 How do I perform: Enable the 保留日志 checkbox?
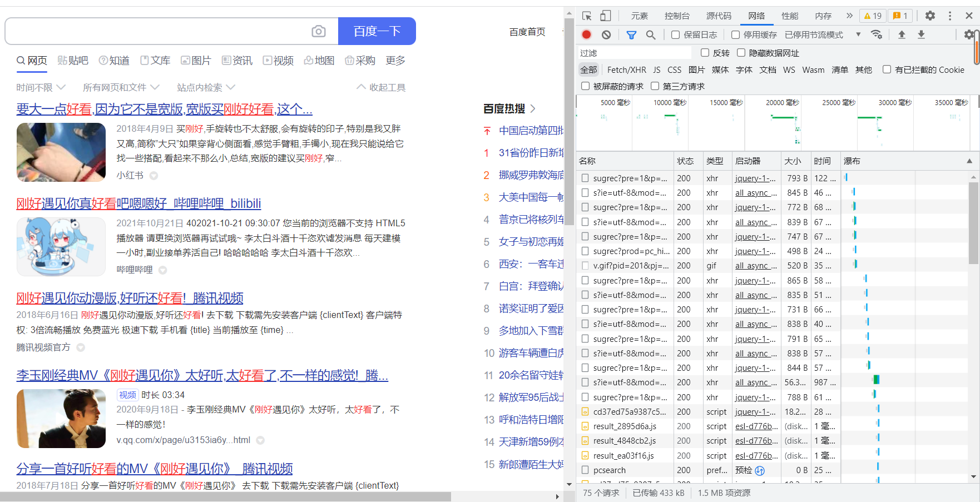675,34
